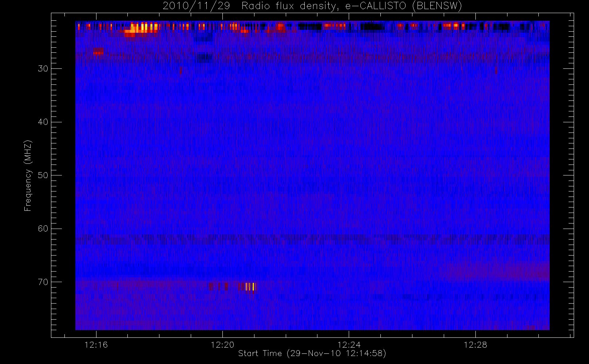Click the 12:28 time tick label
This screenshot has width=589, height=364.
tap(475, 344)
